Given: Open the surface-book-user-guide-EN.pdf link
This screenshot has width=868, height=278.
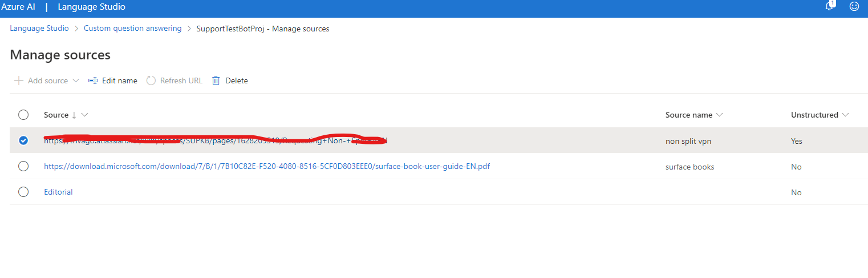Looking at the screenshot, I should point(267,167).
